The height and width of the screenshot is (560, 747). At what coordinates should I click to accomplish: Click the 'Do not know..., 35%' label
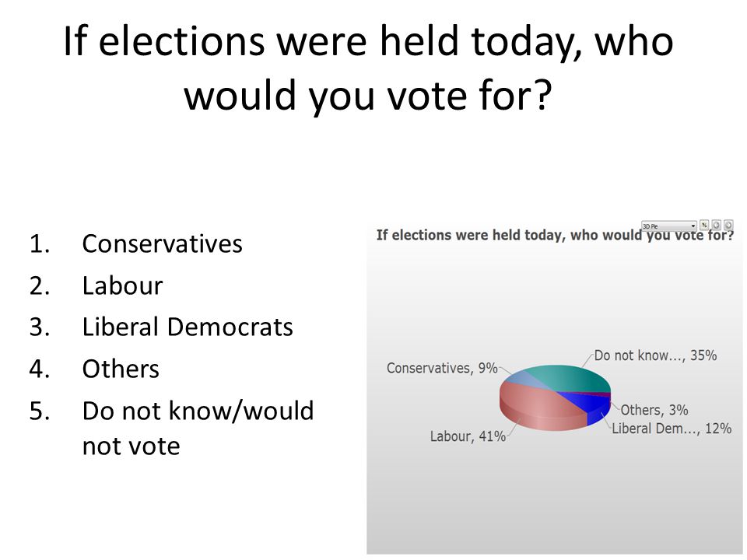click(655, 355)
